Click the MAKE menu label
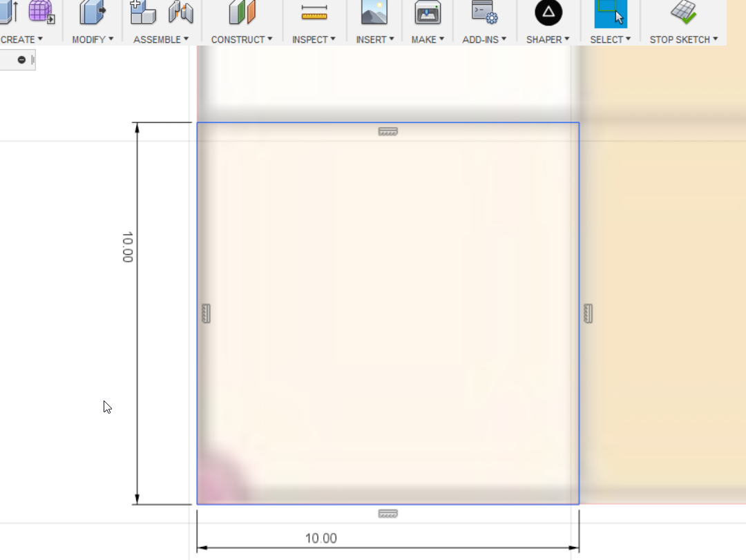746x560 pixels. (424, 39)
